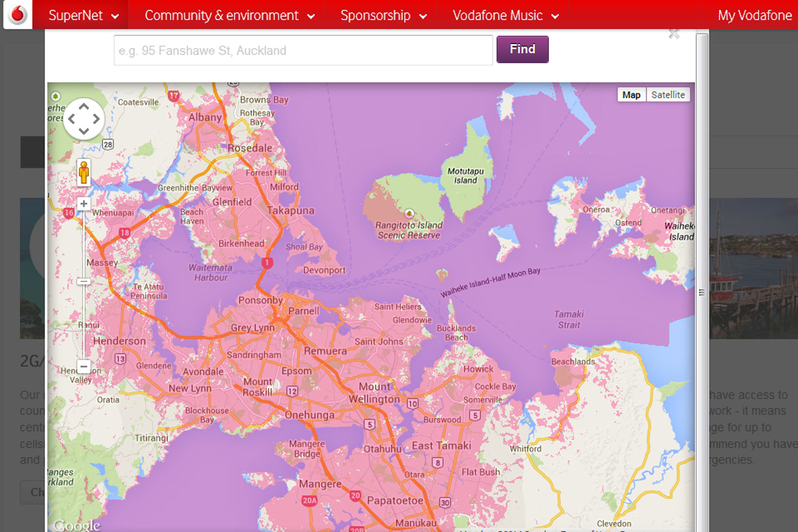Screen dimensions: 798x532
Task: Click highway 20 shield near Papatoetoe
Action: [x=355, y=495]
